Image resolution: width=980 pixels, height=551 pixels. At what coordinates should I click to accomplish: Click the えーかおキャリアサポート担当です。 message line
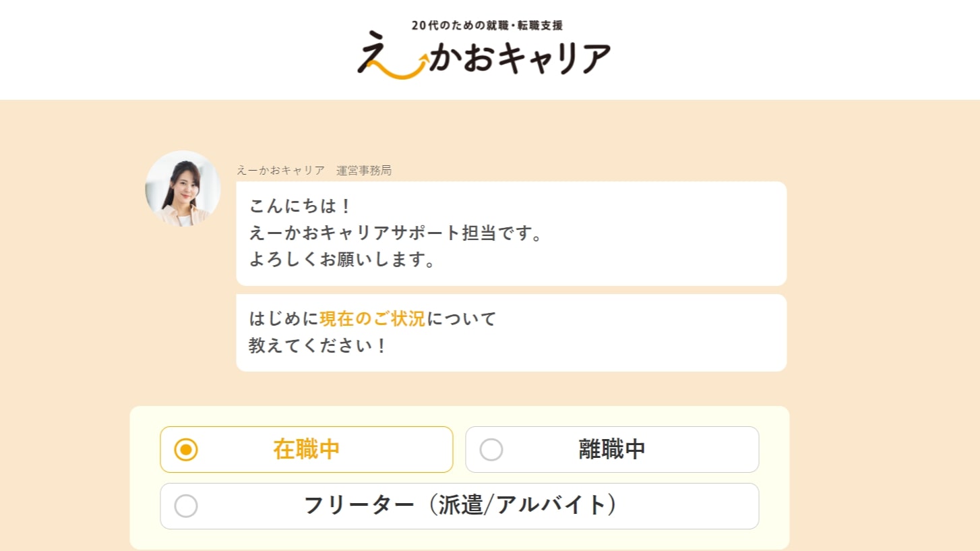click(x=396, y=233)
